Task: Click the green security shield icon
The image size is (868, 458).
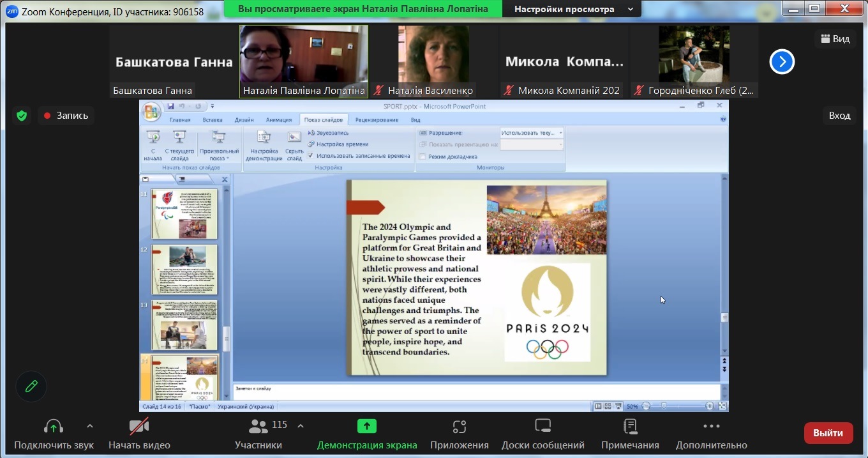Action: tap(22, 116)
